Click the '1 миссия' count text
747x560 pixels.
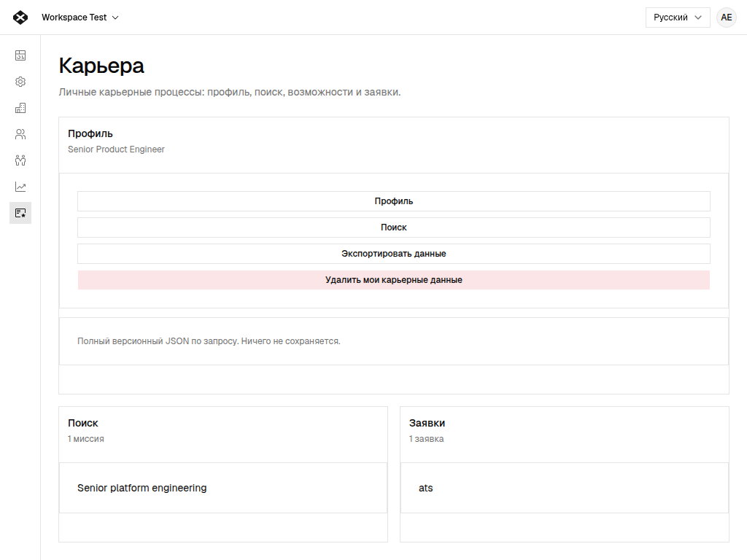(x=86, y=439)
